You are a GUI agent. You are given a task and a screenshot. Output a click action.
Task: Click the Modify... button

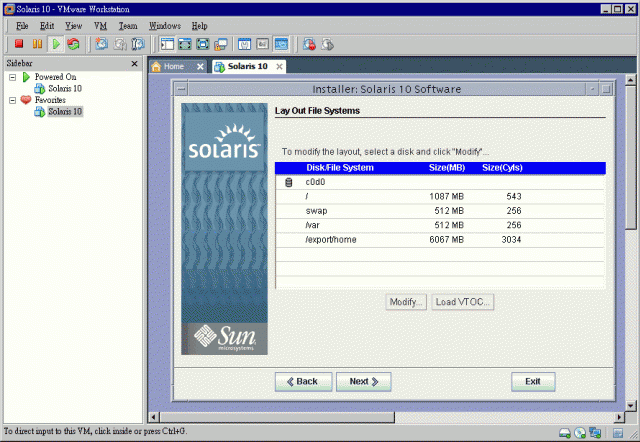coord(406,302)
